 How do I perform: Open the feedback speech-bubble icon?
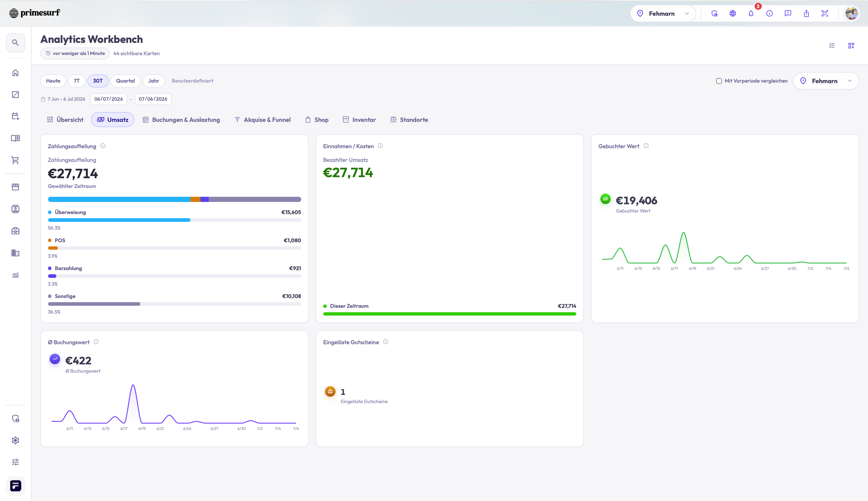[788, 13]
